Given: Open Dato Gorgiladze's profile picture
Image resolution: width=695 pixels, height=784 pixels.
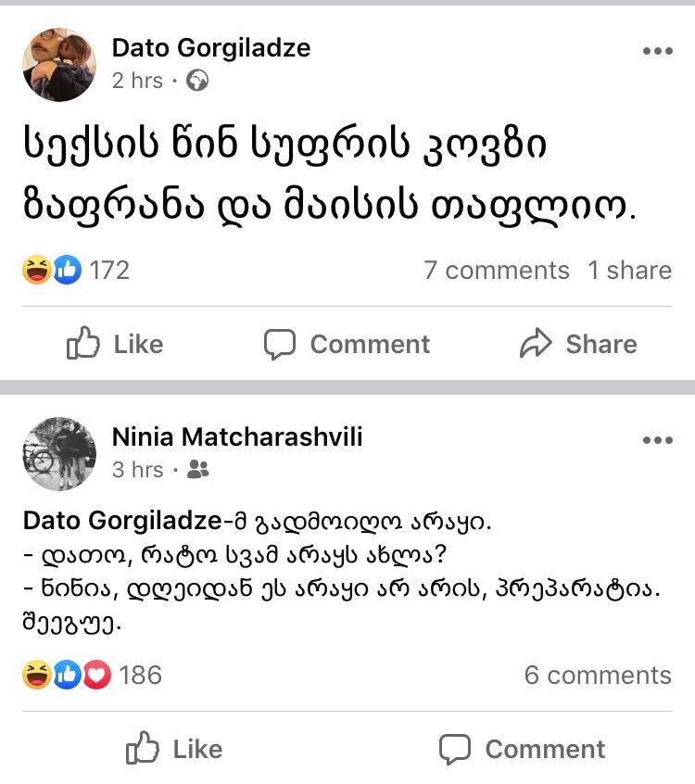Looking at the screenshot, I should coord(59,63).
